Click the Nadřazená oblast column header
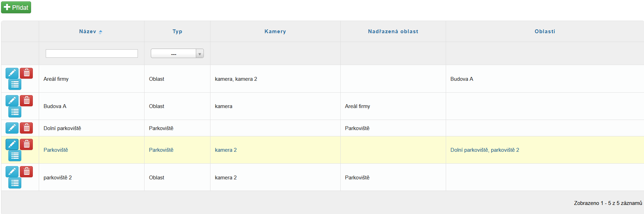 pos(393,31)
